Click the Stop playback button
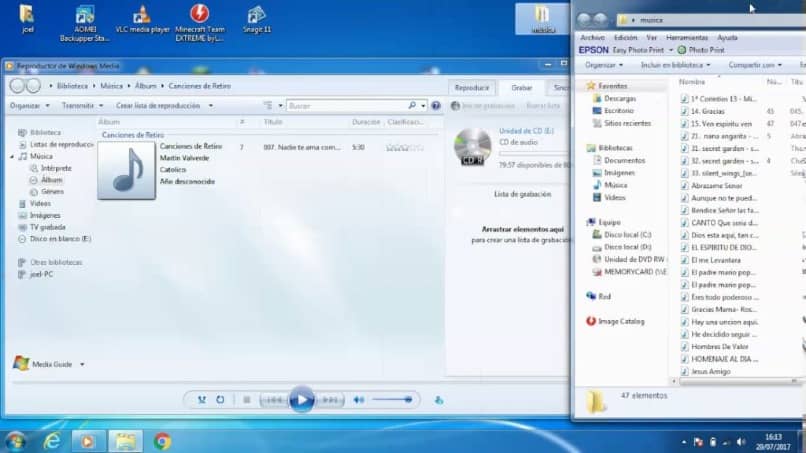 click(247, 400)
